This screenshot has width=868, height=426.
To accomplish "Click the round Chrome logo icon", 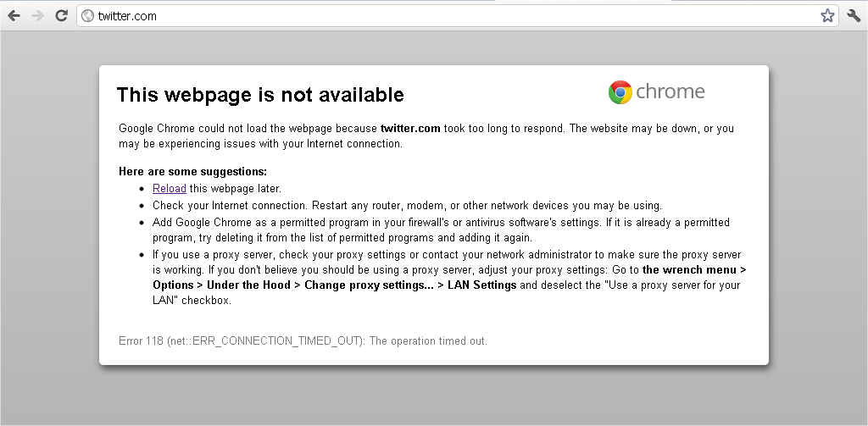I will (x=620, y=92).
